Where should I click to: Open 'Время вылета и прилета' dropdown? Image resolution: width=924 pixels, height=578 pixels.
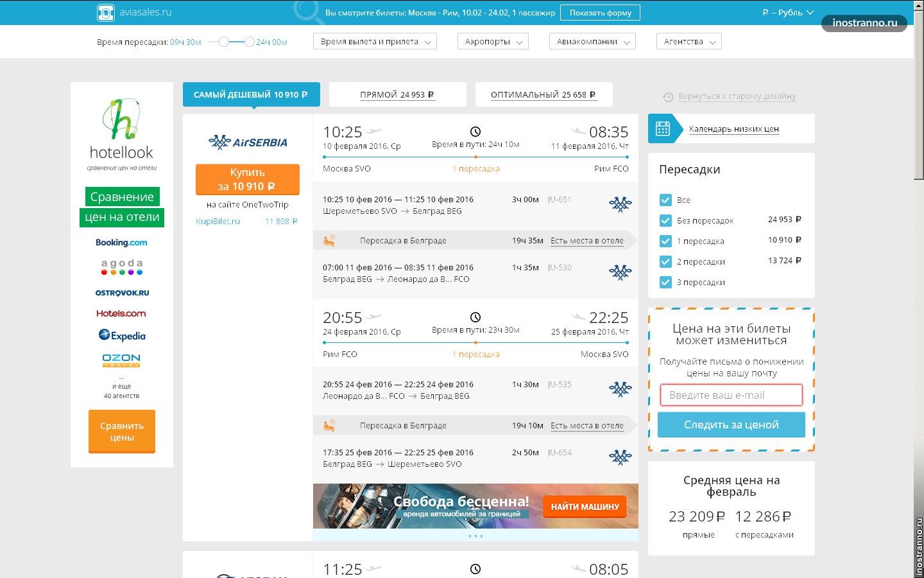[x=375, y=42]
